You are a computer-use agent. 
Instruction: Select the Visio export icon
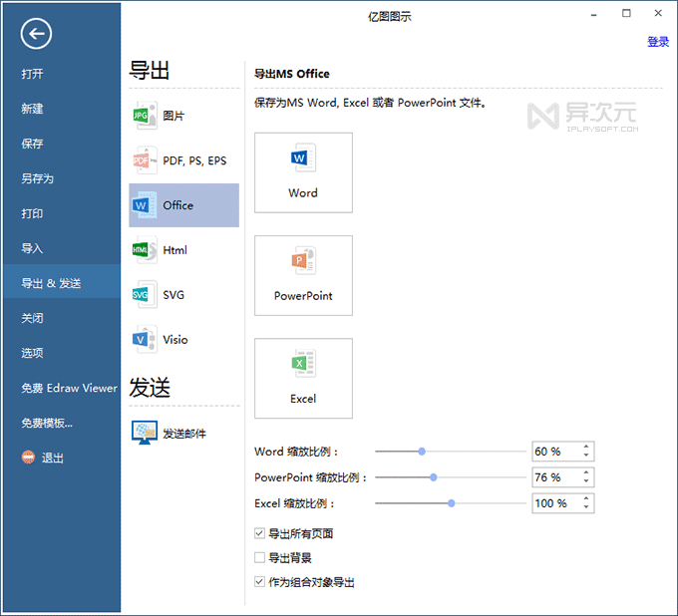(x=145, y=339)
